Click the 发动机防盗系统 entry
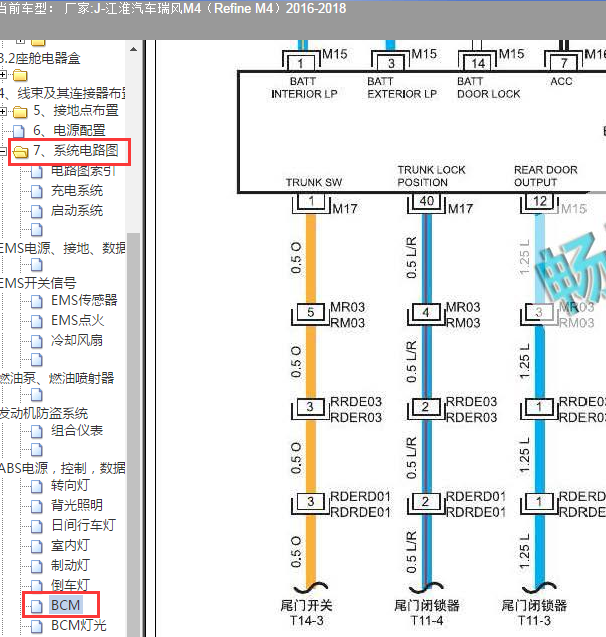The width and height of the screenshot is (606, 637). tap(44, 413)
